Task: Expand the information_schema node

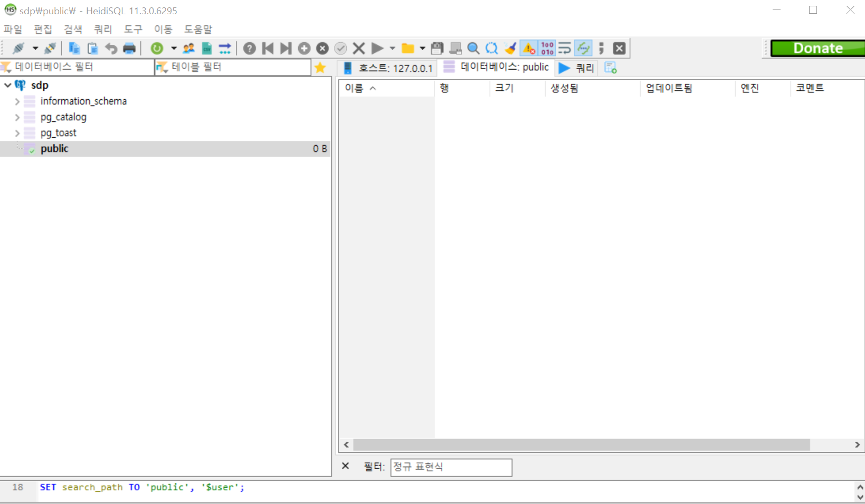Action: pos(17,101)
